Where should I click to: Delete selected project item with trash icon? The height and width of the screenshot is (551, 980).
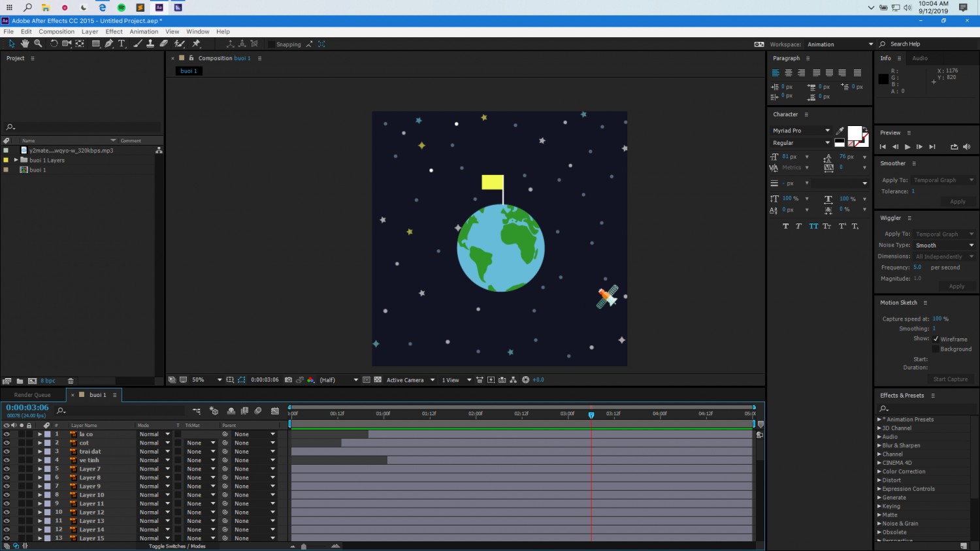(71, 381)
